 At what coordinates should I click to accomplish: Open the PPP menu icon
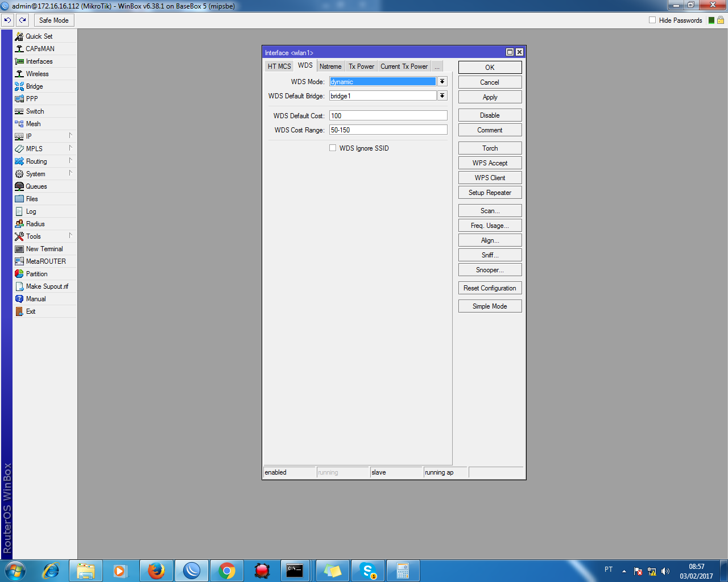tap(19, 99)
